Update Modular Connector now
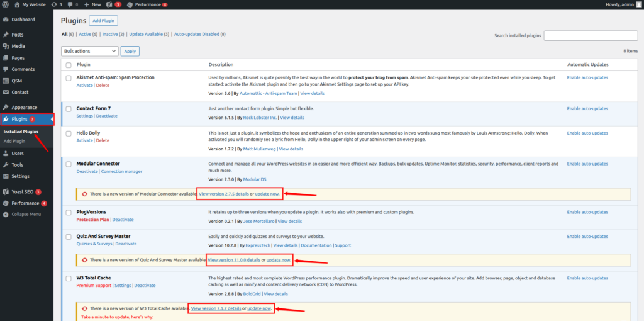 click(x=267, y=194)
